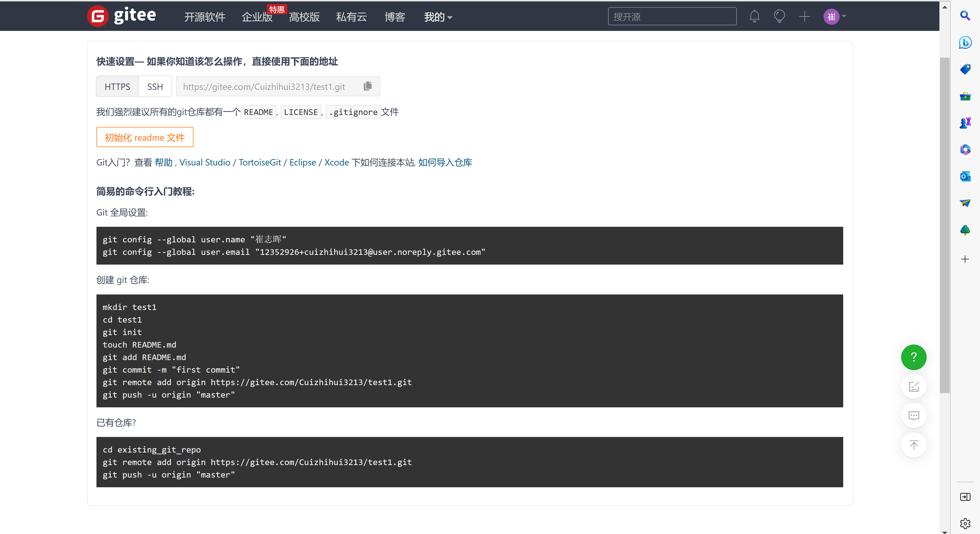Open the plus create-new menu

tap(804, 16)
